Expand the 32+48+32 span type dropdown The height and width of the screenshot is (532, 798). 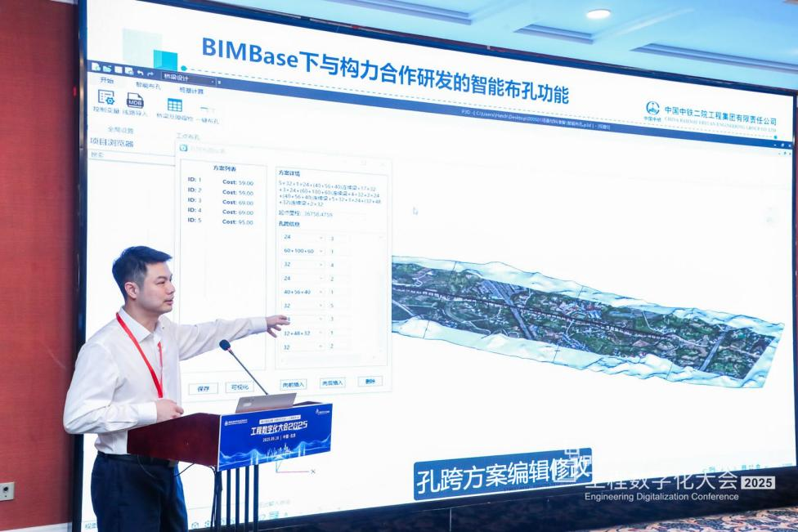(321, 333)
